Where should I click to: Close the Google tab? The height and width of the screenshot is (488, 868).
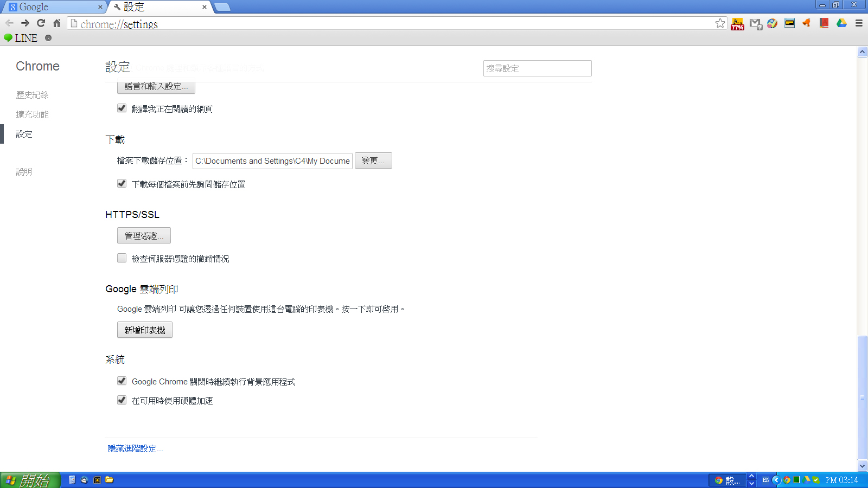100,7
